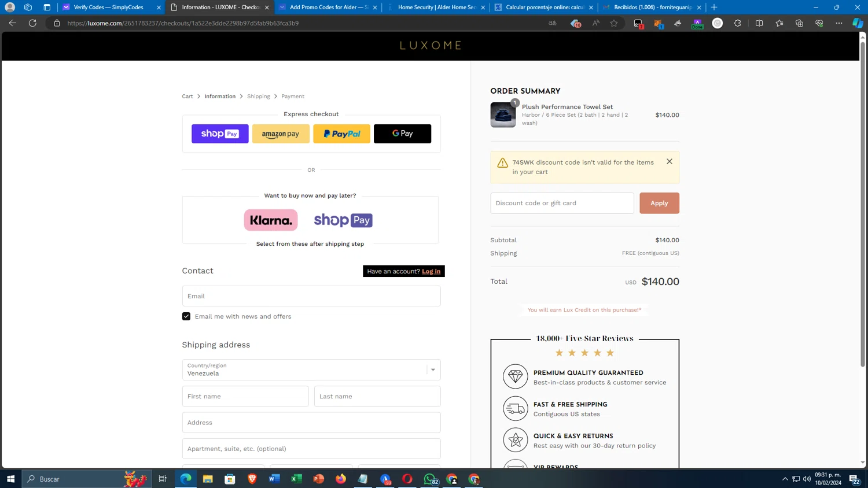Open Excel from the taskbar

296,479
